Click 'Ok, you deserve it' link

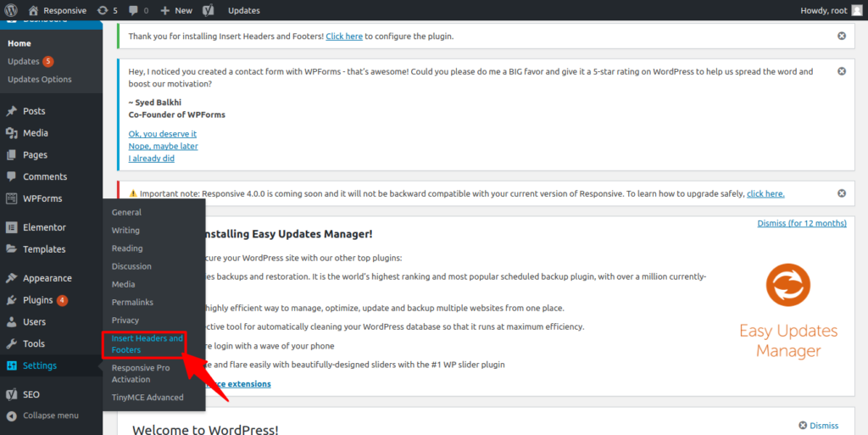coord(162,134)
